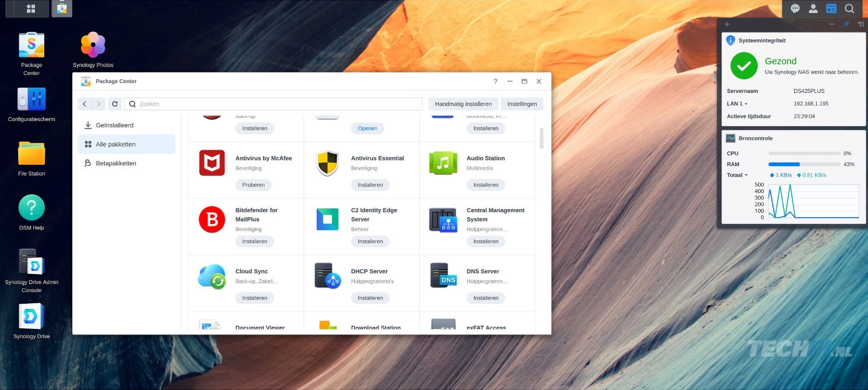Go back in Package Center

pos(85,104)
